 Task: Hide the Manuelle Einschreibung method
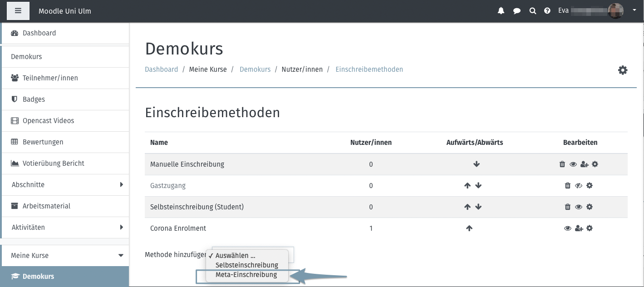pyautogui.click(x=573, y=164)
